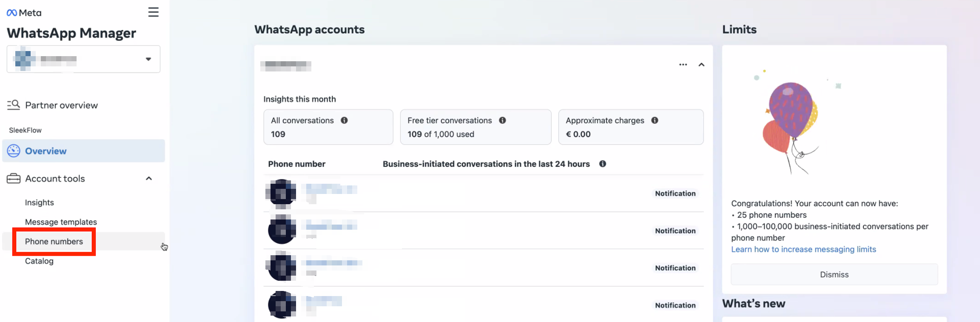
Task: Click the Account tools briefcase icon
Action: click(x=14, y=179)
